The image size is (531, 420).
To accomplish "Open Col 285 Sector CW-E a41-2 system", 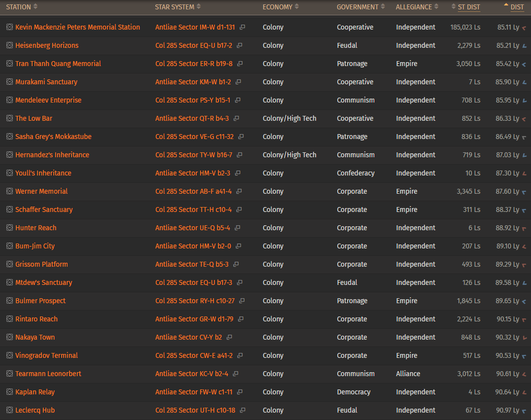I will click(194, 355).
